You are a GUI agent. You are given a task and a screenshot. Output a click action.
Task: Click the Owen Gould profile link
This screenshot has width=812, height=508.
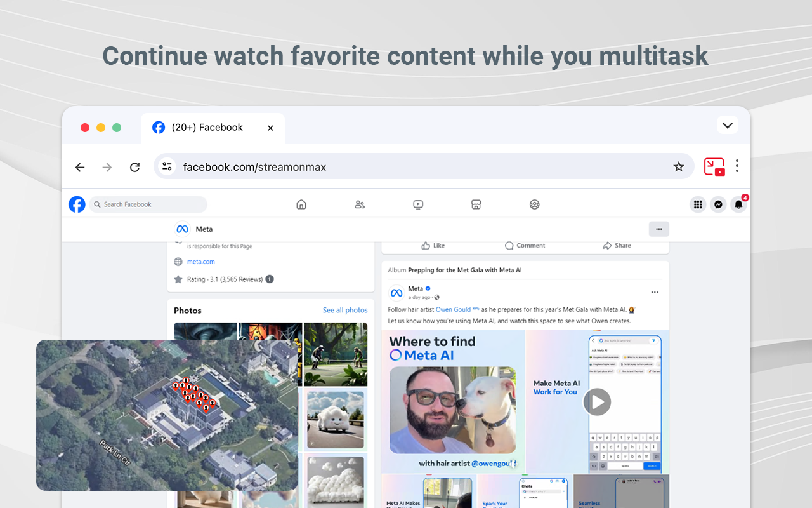click(453, 309)
